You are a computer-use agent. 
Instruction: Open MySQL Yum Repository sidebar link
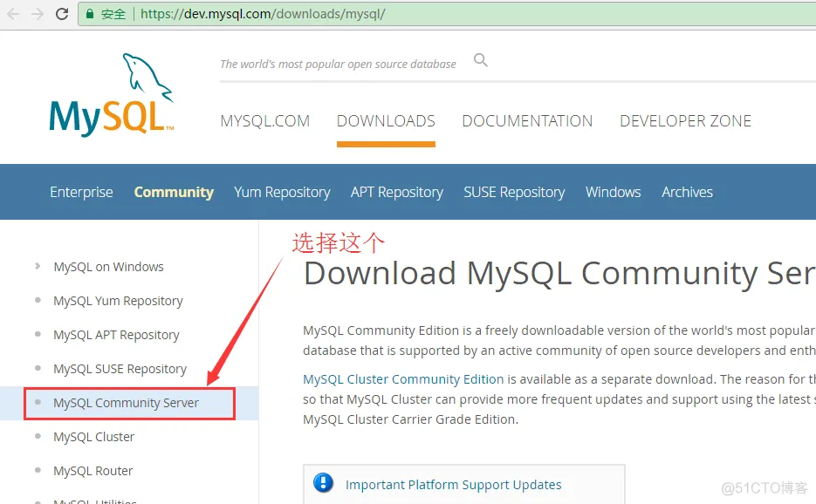pos(118,301)
